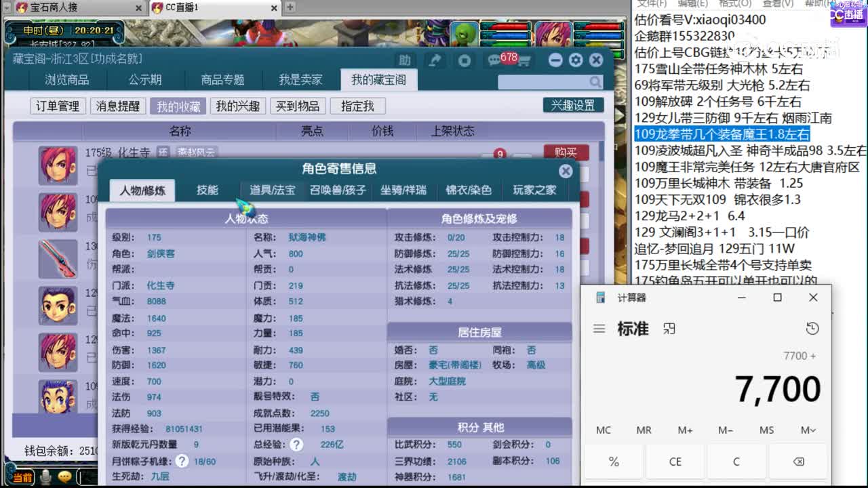Click the Cangbaoge search input field
Screen dimensions: 868x488
[536, 81]
